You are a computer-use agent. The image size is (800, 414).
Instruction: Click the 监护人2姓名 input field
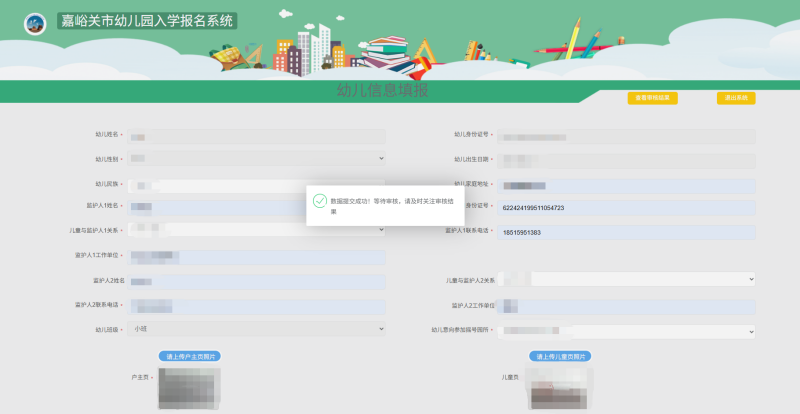tap(256, 281)
